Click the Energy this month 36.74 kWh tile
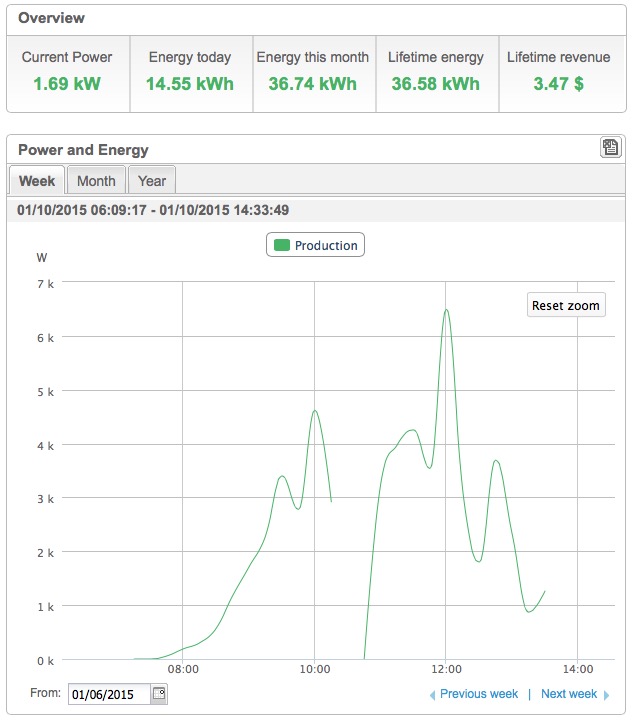632x720 pixels. (313, 72)
